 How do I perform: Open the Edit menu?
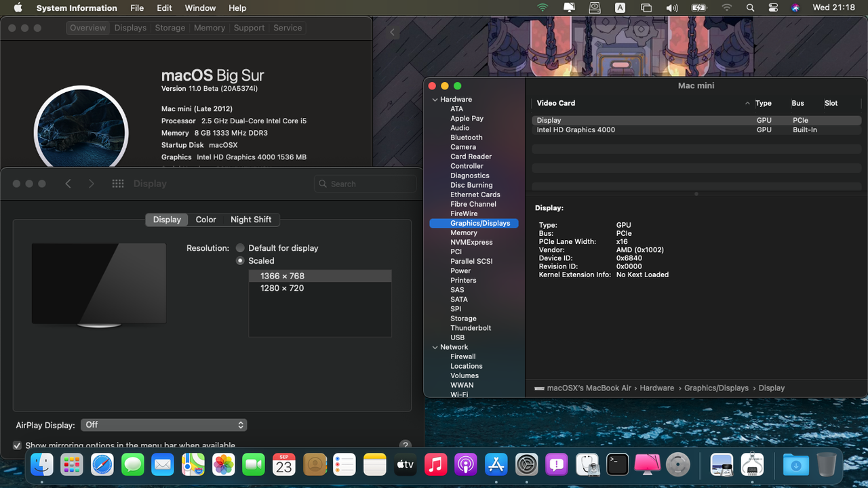click(164, 8)
